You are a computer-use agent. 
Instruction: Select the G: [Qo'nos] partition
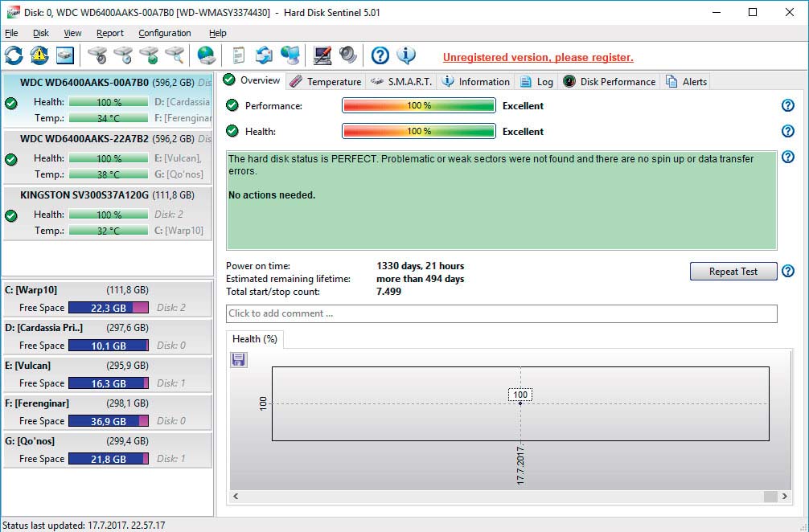pos(107,450)
